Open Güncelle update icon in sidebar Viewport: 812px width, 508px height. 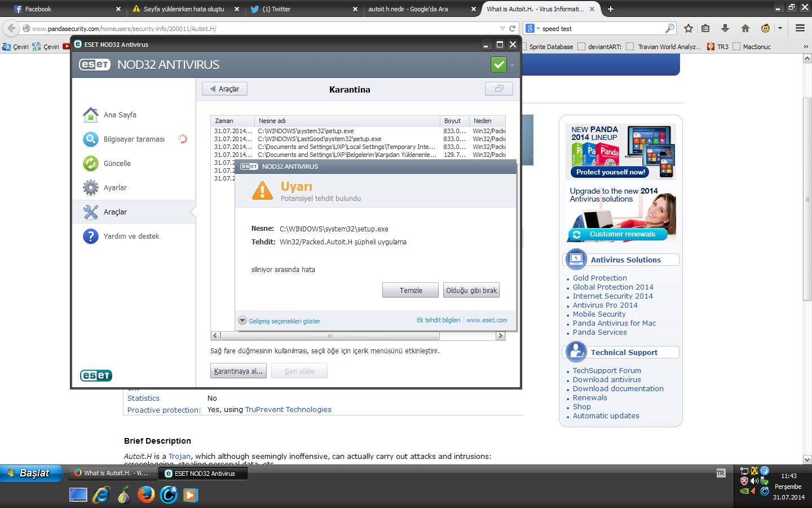[90, 163]
